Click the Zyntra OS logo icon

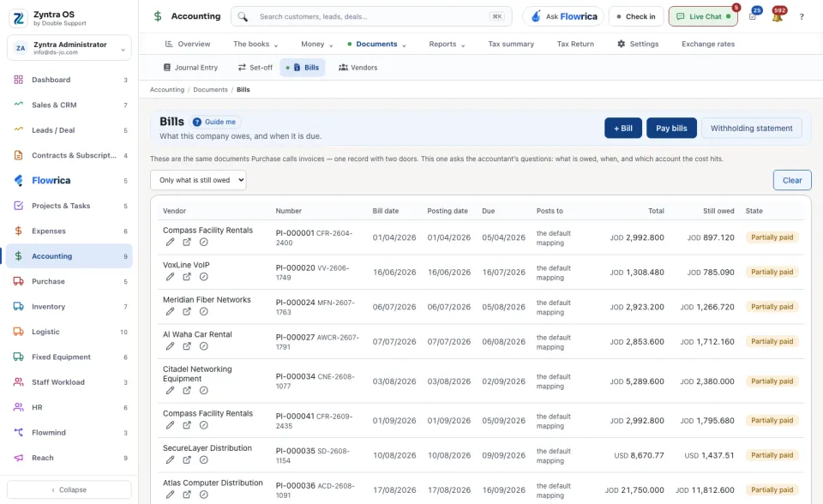19,18
